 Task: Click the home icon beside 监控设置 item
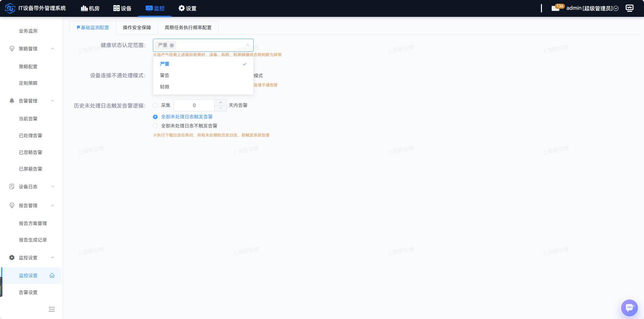[x=52, y=276]
